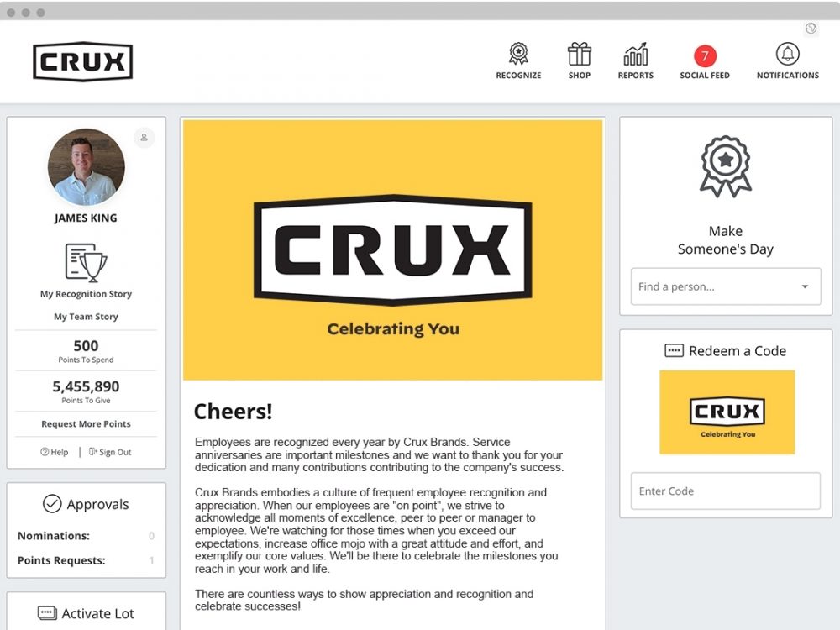Viewport: 840px width, 630px height.
Task: Expand the Find a person dropdown arrow
Action: pyautogui.click(x=805, y=286)
